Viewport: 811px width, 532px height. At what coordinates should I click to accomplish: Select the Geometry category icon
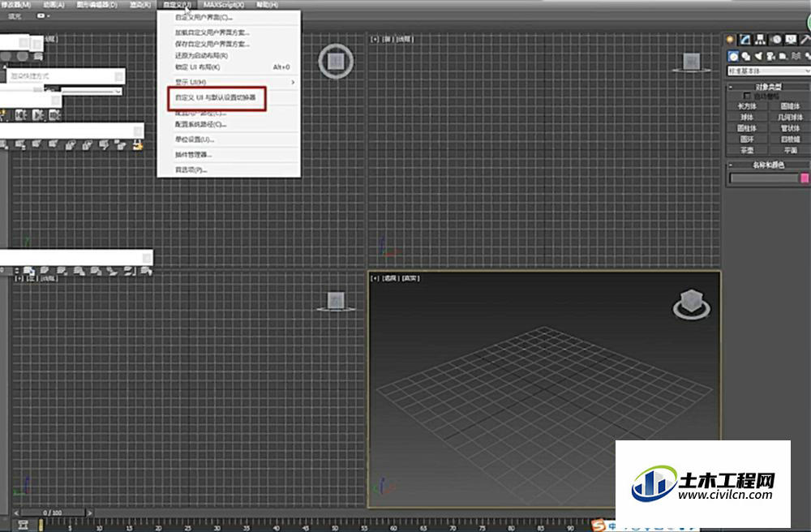click(733, 56)
